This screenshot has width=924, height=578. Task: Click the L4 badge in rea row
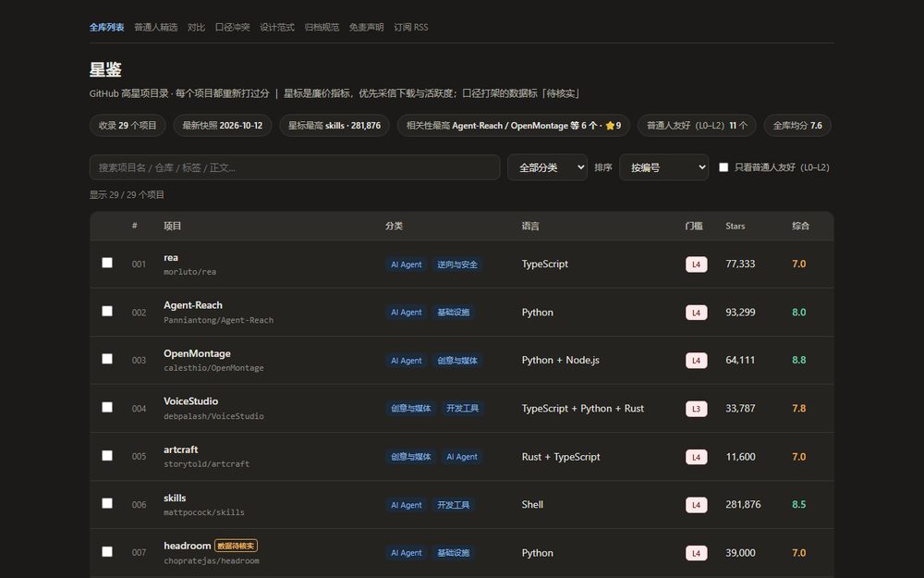point(696,264)
